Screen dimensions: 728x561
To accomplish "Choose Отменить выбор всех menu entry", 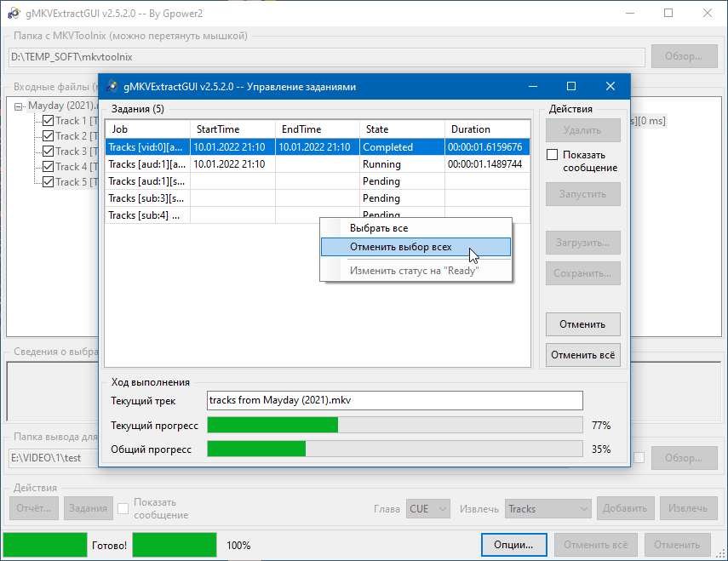I will [416, 247].
